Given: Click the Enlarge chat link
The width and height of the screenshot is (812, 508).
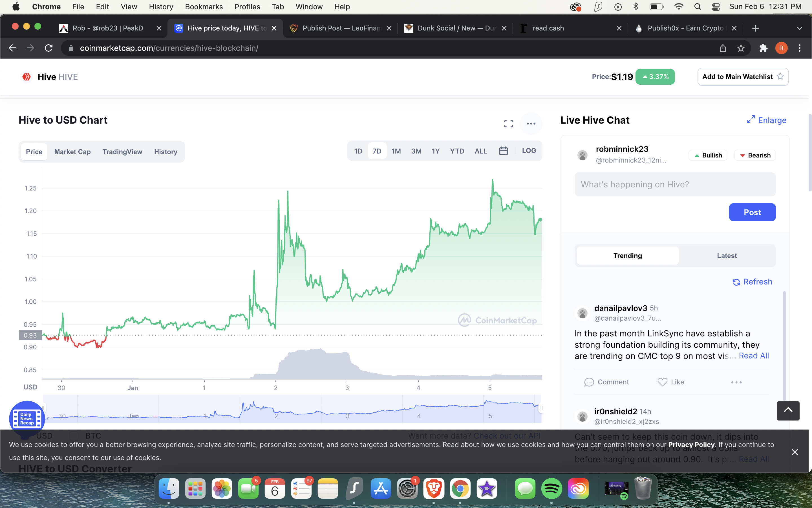Looking at the screenshot, I should click(x=772, y=120).
